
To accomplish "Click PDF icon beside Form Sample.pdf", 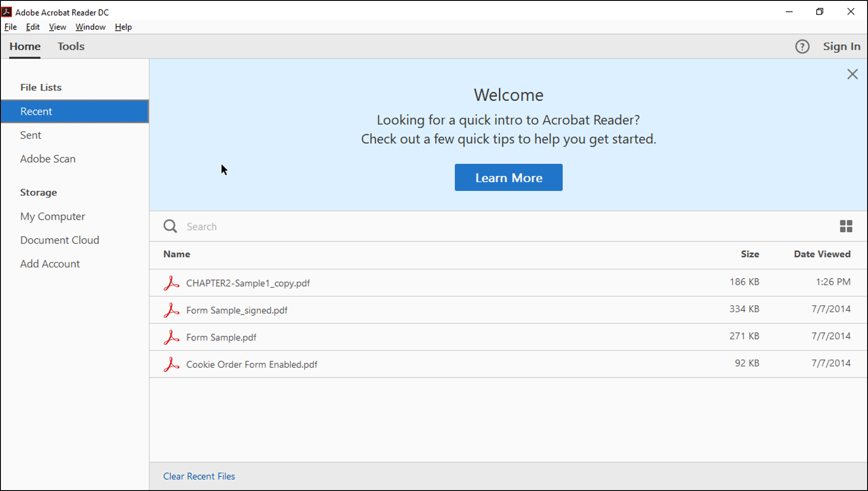I will pos(171,337).
